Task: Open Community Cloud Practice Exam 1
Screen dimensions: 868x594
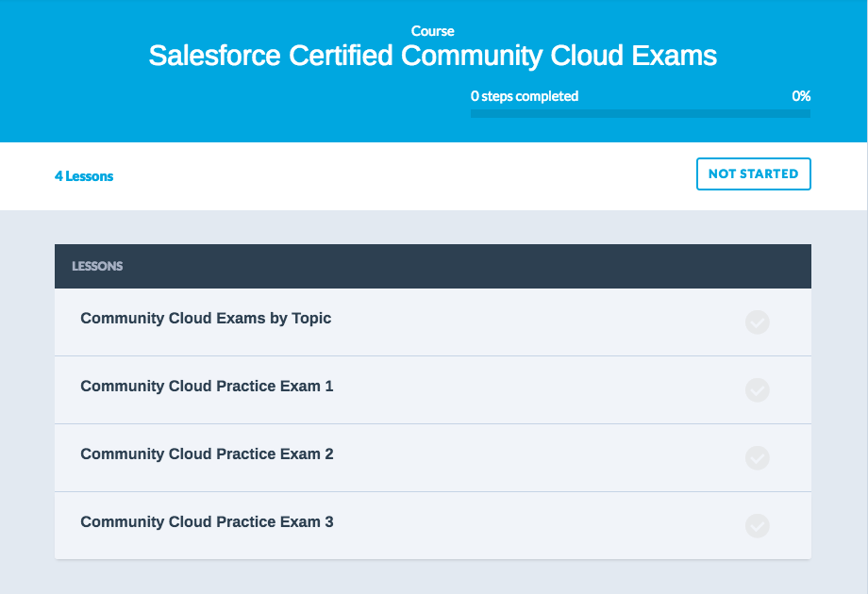Action: click(x=207, y=387)
